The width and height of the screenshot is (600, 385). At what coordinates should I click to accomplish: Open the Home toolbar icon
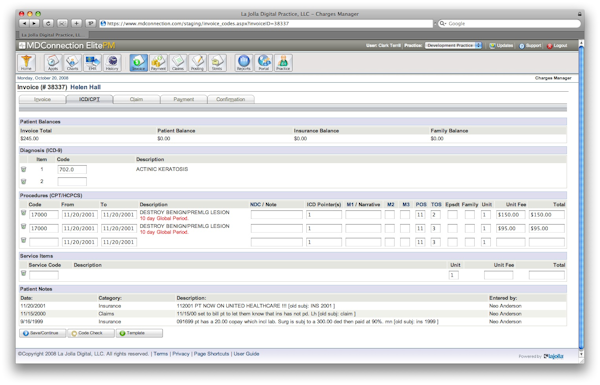tap(26, 63)
